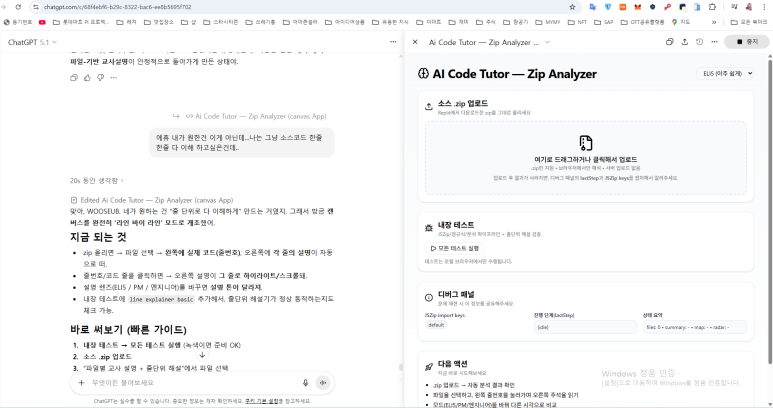Open conversation options three-dot menu in chat header

point(393,42)
